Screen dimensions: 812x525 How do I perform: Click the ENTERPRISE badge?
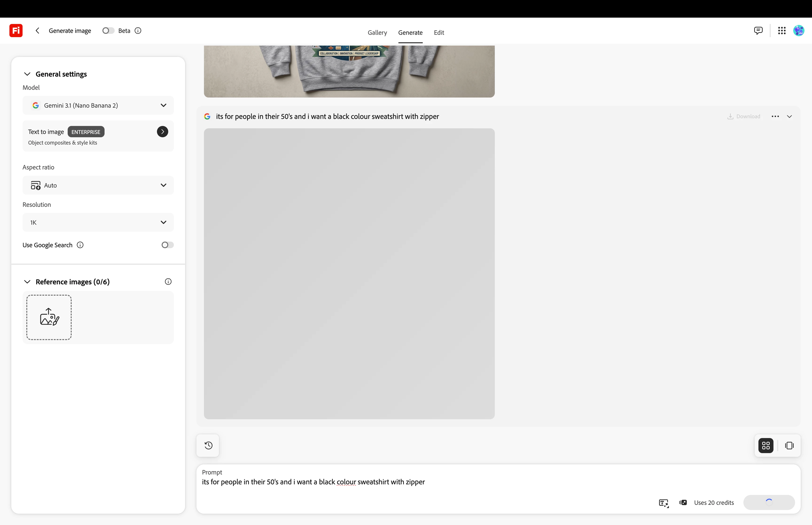[x=86, y=132]
